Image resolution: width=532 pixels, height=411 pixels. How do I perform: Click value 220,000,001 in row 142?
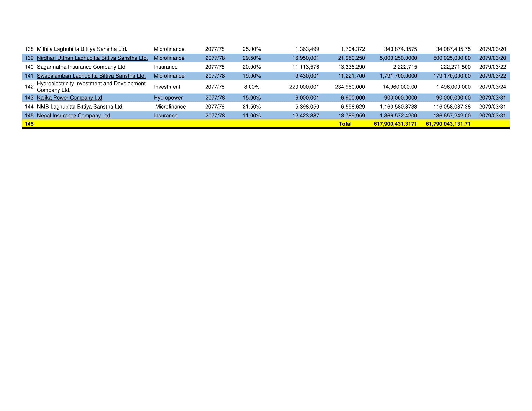304,87
